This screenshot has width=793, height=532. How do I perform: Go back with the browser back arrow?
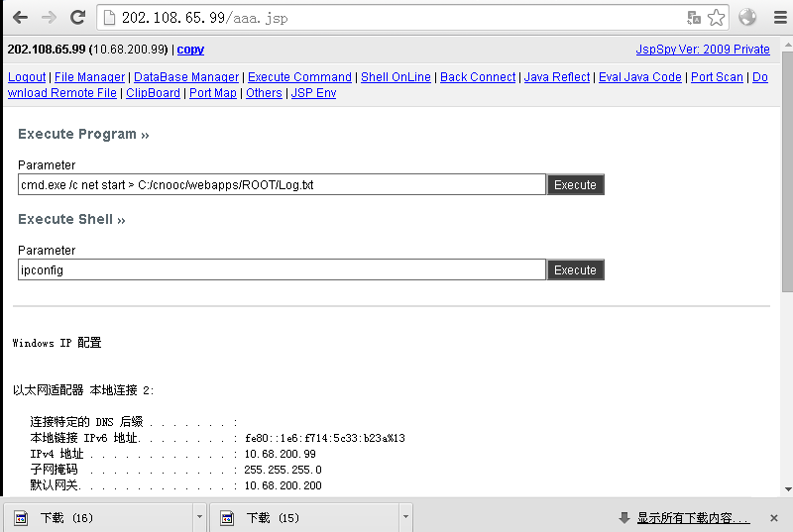pos(20,18)
